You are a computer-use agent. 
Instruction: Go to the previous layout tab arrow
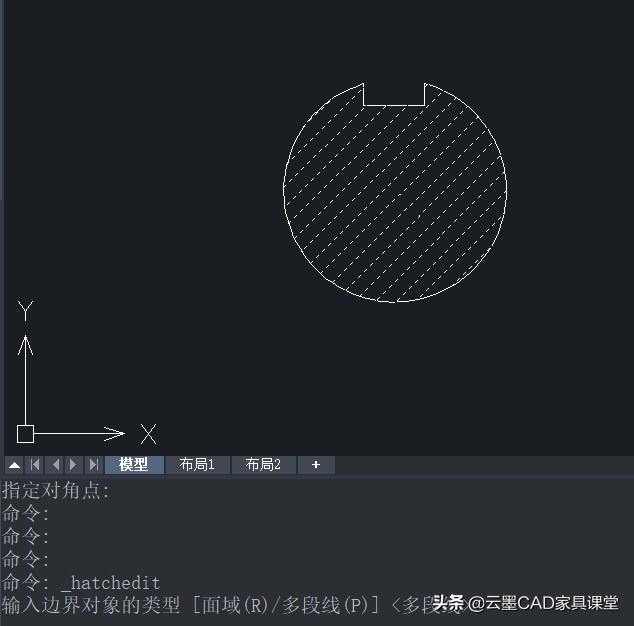pyautogui.click(x=55, y=465)
